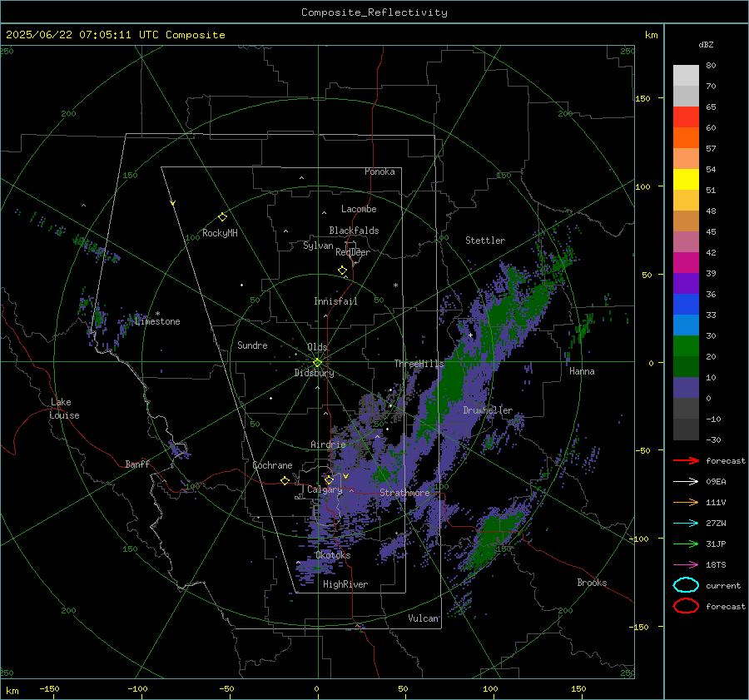
Task: Click the RedDeer city label
Action: coord(353,252)
